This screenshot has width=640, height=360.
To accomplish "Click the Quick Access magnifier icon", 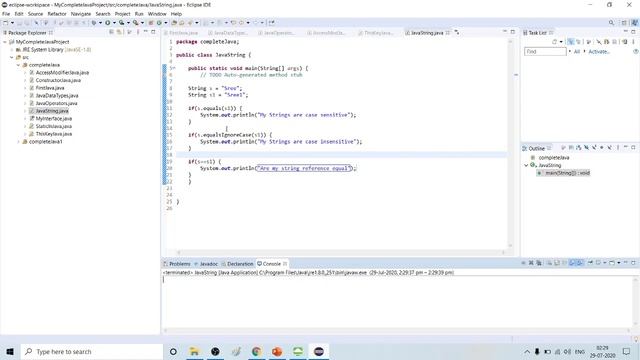I will [611, 23].
